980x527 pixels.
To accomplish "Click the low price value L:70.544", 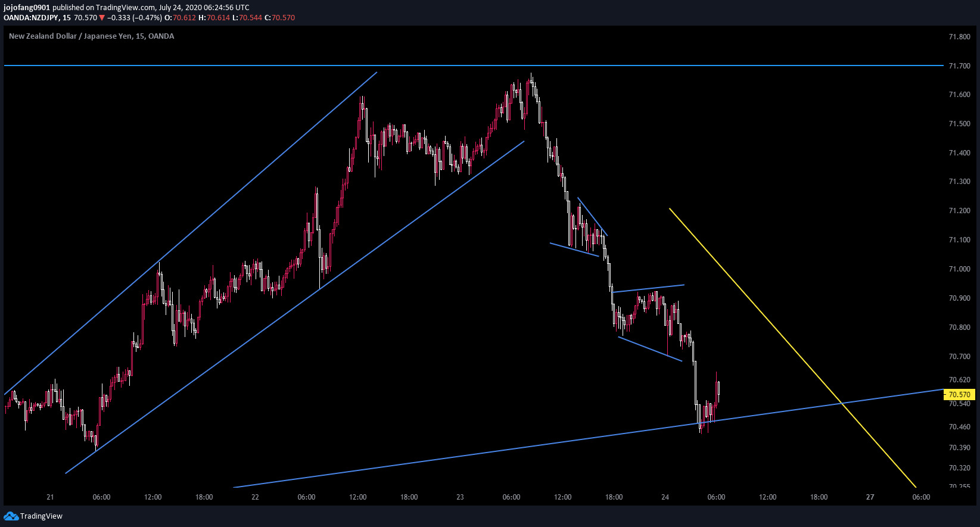I will [x=247, y=18].
